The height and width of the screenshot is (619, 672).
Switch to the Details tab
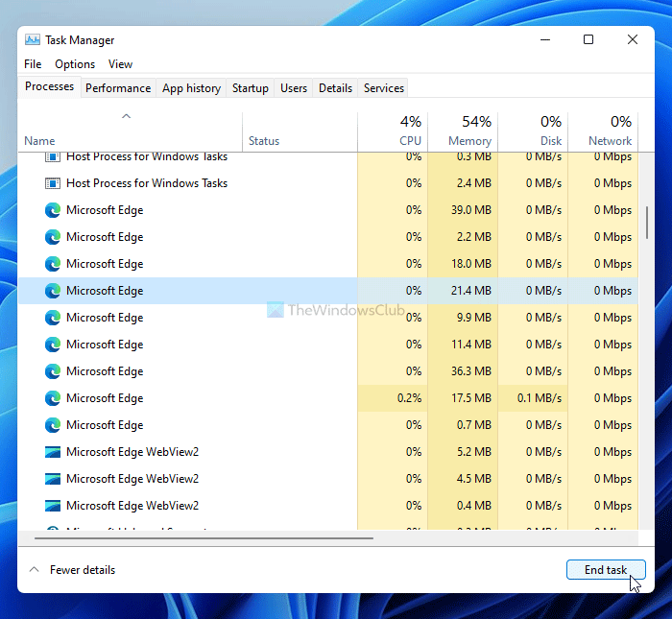click(x=336, y=88)
